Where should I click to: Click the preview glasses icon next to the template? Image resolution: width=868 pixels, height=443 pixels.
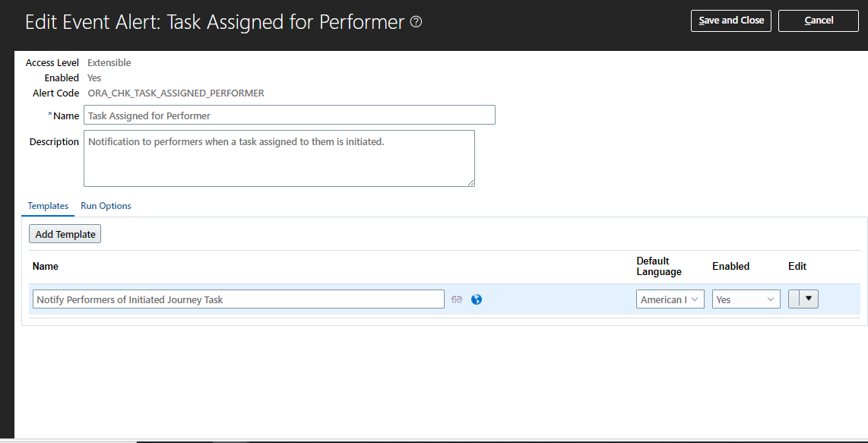click(457, 299)
